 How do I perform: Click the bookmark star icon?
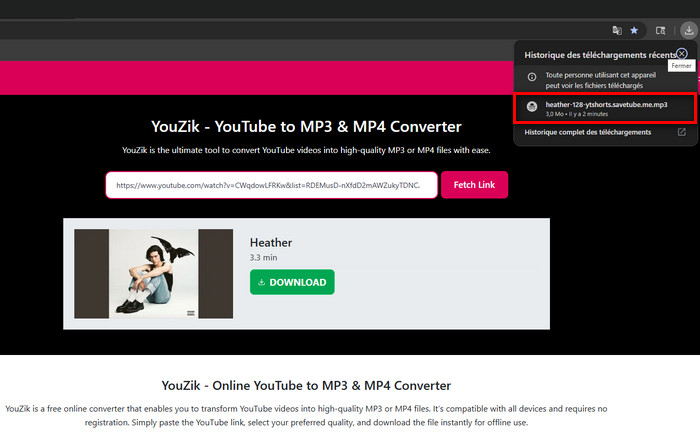[x=633, y=30]
